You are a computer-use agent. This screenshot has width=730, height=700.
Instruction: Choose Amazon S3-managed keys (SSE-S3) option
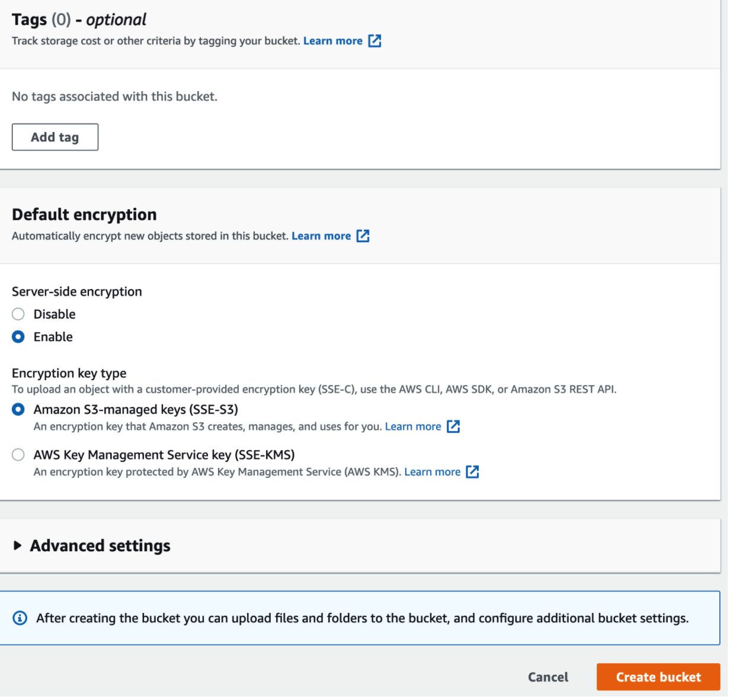coord(18,409)
